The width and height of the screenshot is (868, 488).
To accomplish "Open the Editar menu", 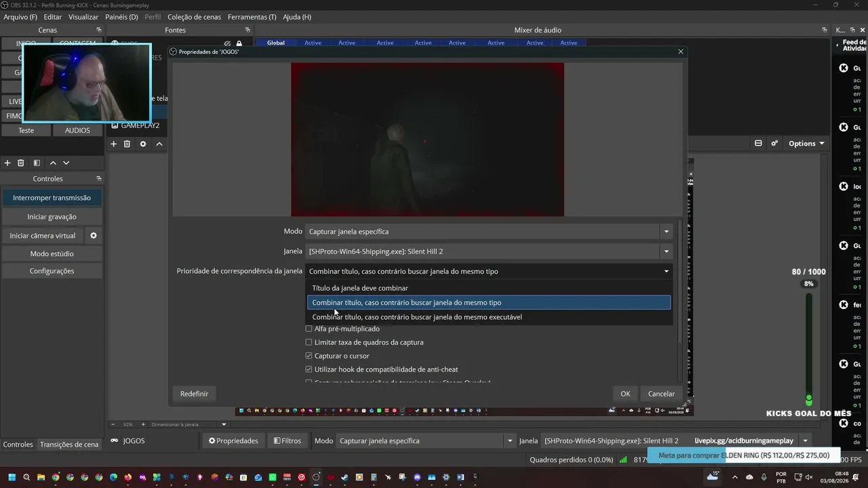I will pyautogui.click(x=52, y=17).
